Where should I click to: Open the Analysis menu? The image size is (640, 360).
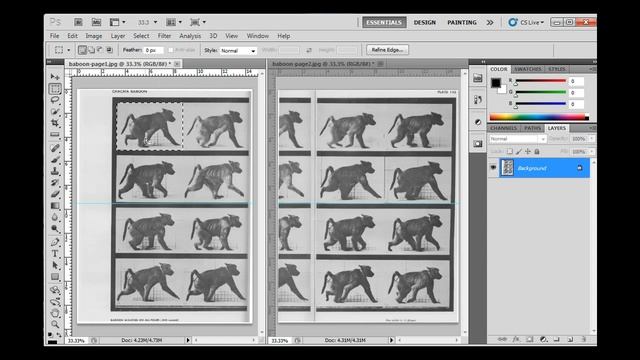190,36
